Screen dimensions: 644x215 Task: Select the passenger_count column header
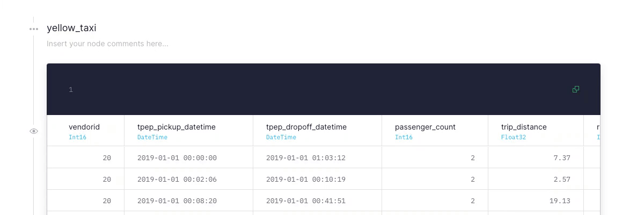425,127
